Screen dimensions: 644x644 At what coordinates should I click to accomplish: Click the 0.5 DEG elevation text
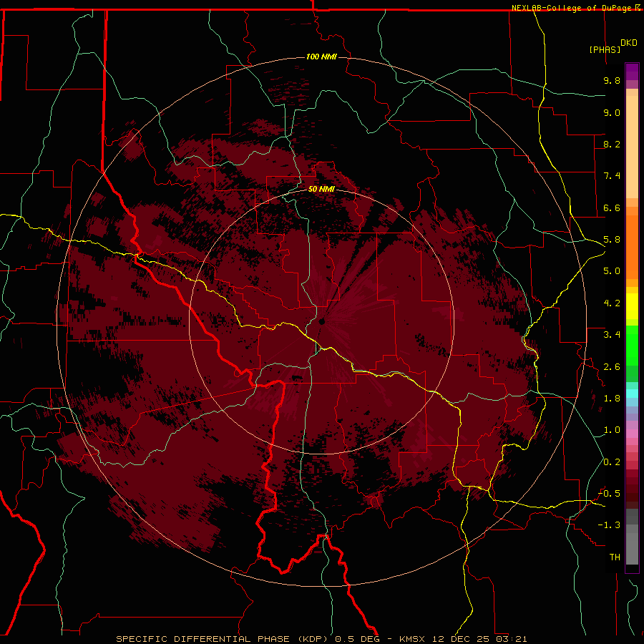tap(357, 639)
